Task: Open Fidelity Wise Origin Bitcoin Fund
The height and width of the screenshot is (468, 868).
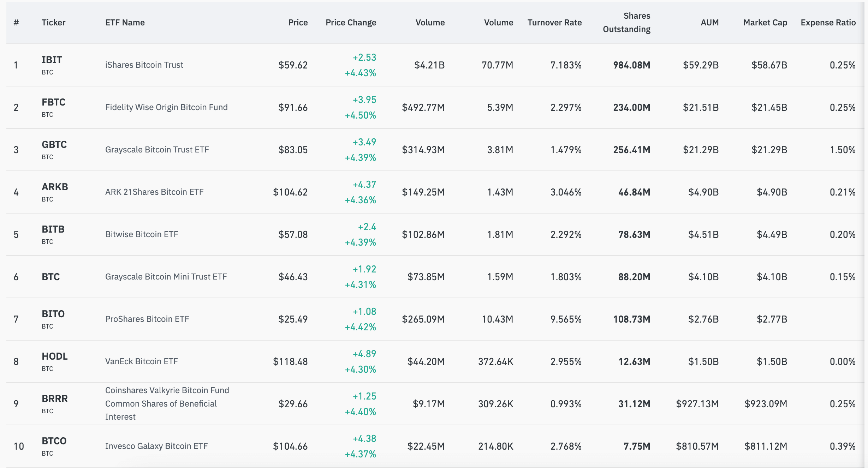Action: tap(166, 107)
